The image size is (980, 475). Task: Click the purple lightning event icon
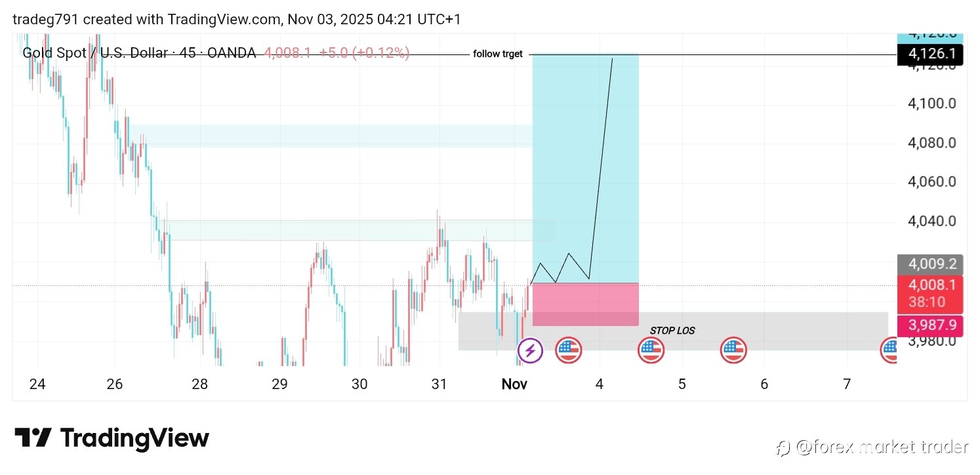[530, 351]
